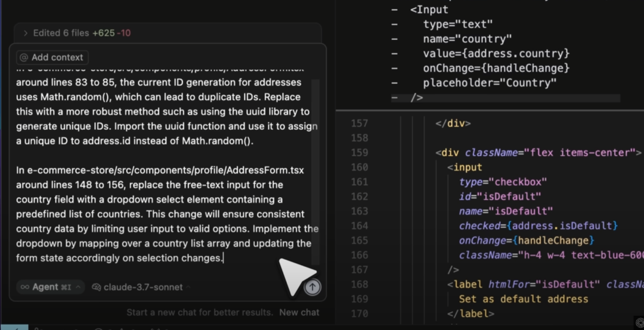
Task: Click the name="isDefault" code line
Action: point(506,211)
